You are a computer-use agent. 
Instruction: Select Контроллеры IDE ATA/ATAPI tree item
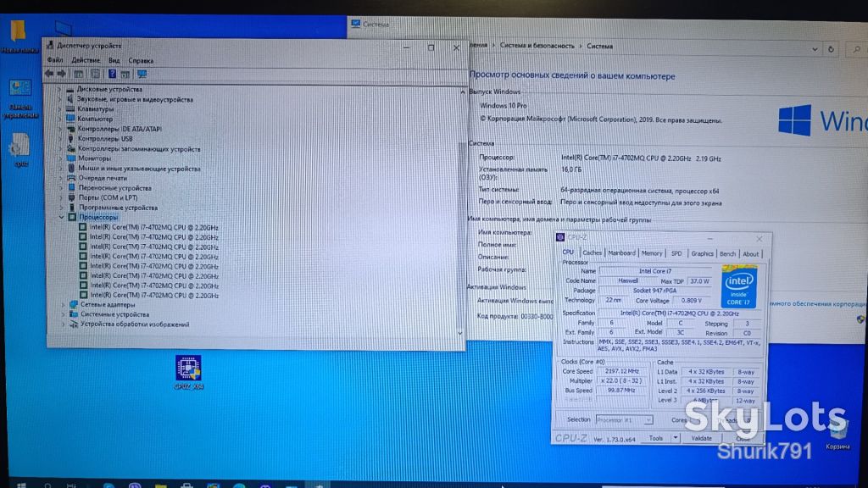[x=120, y=129]
